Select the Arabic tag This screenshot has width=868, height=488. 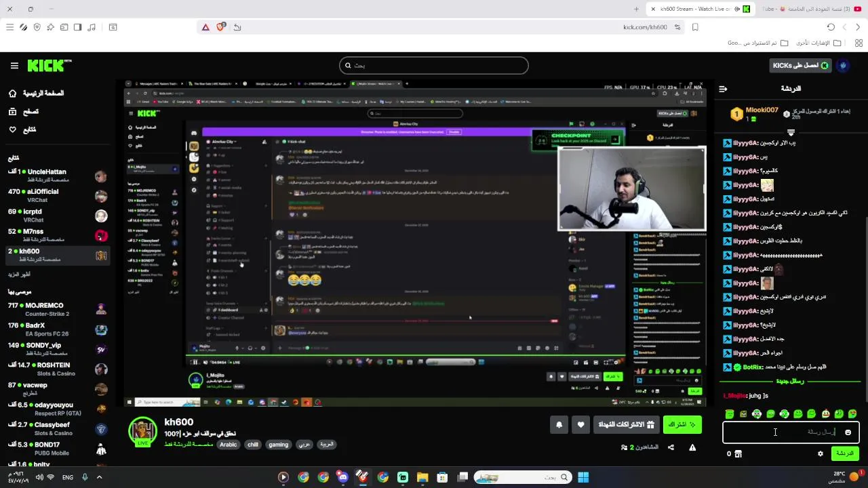229,445
